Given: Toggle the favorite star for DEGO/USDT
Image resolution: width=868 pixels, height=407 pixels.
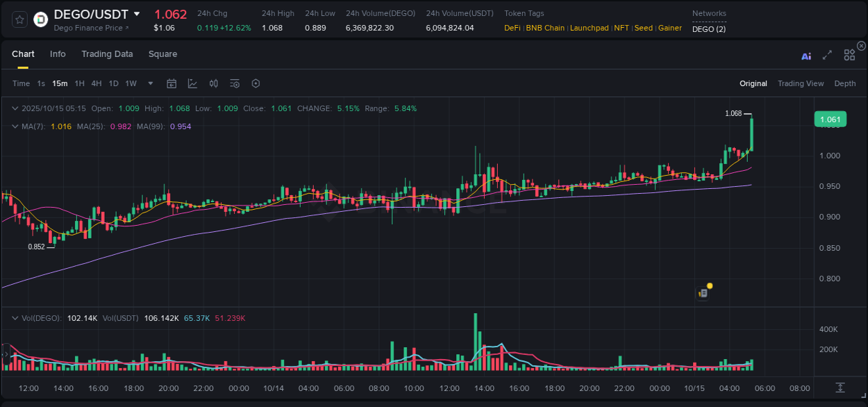Looking at the screenshot, I should tap(19, 19).
